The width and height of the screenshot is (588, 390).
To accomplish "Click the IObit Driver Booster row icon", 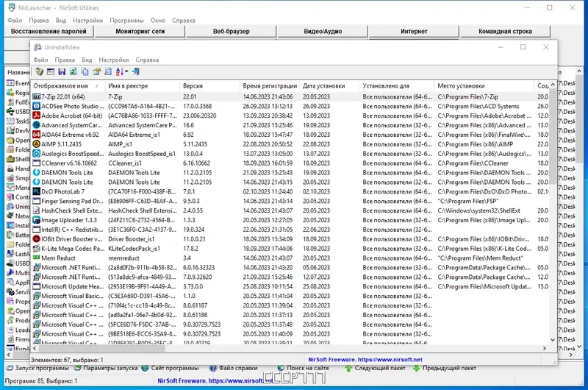I will [36, 238].
